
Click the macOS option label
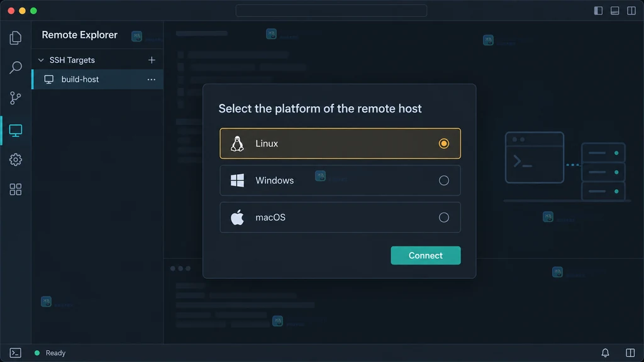point(270,217)
